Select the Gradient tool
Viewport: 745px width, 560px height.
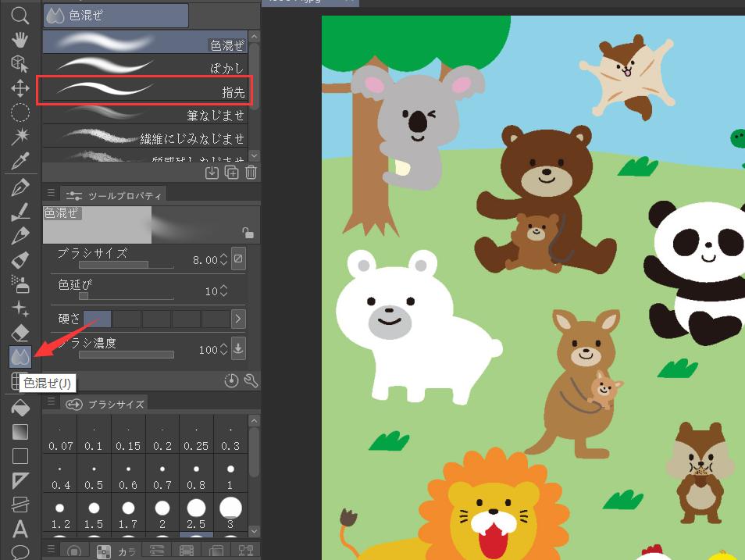pyautogui.click(x=20, y=432)
